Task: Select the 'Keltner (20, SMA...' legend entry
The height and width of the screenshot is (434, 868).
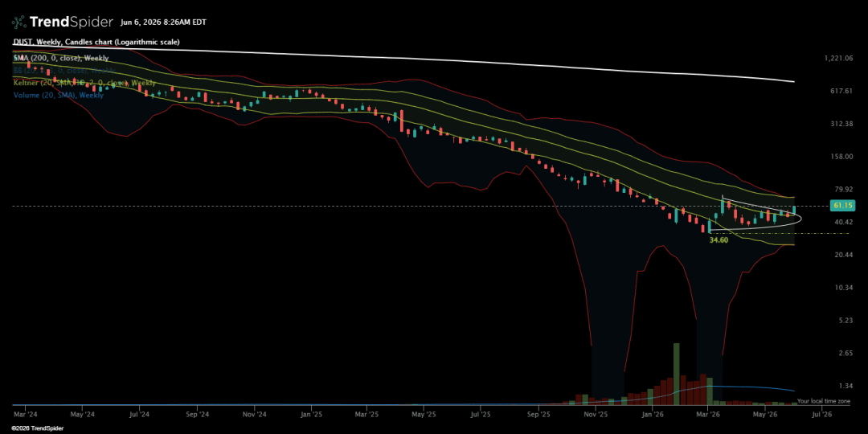Action: click(84, 83)
